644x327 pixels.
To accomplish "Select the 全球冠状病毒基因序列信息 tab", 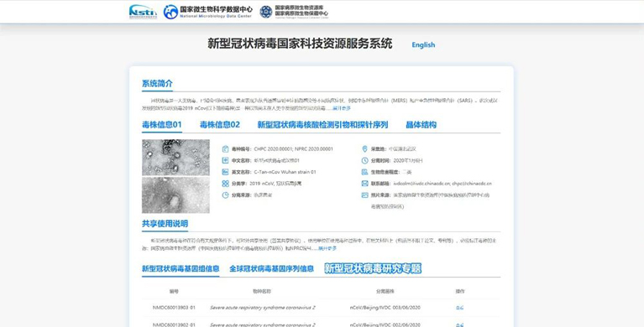I will pos(271,269).
